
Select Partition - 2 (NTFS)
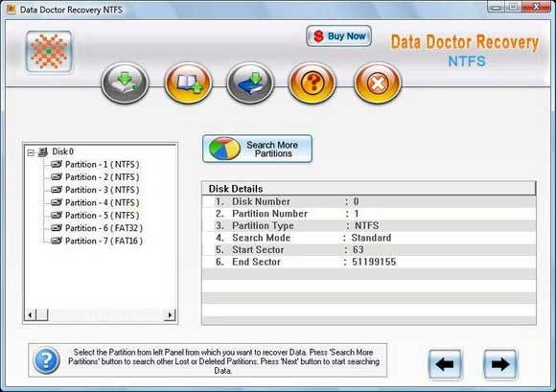[x=103, y=177]
